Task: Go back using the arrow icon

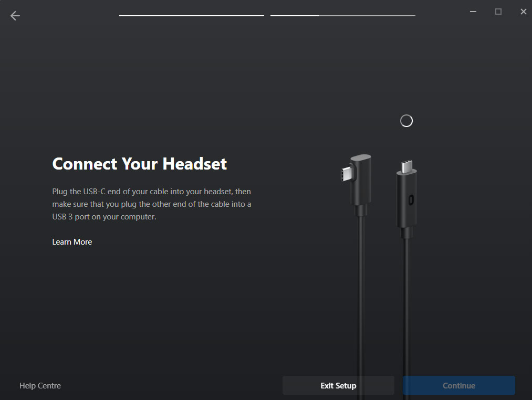Action: click(x=15, y=16)
